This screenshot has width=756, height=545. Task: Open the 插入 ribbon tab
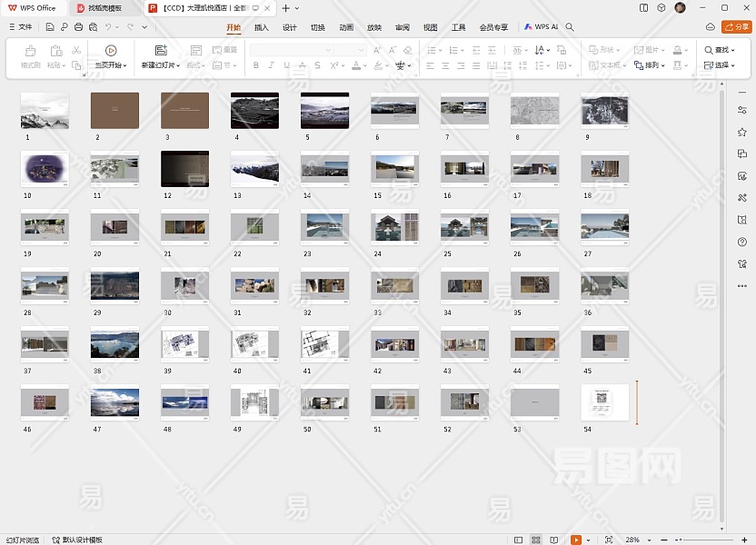coord(261,27)
